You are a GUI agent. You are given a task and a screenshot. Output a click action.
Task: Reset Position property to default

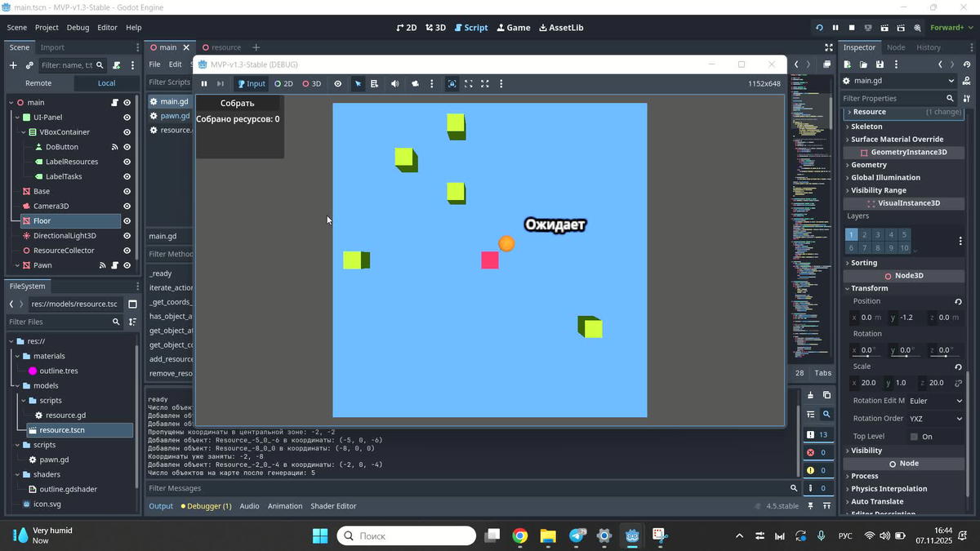958,301
